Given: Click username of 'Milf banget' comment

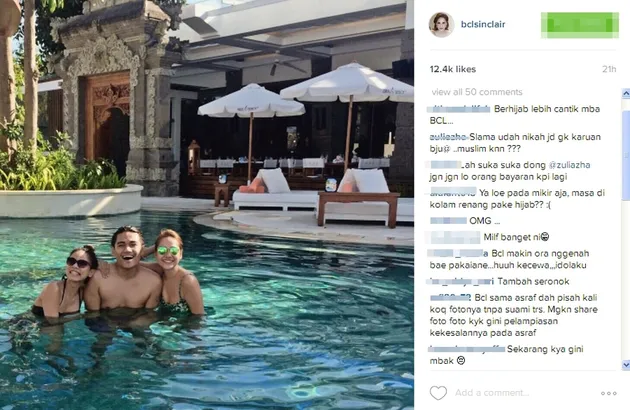Looking at the screenshot, I should point(454,237).
